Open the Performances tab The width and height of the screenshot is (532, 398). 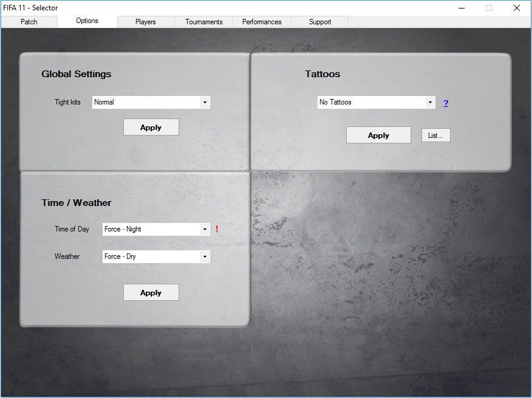pyautogui.click(x=262, y=22)
